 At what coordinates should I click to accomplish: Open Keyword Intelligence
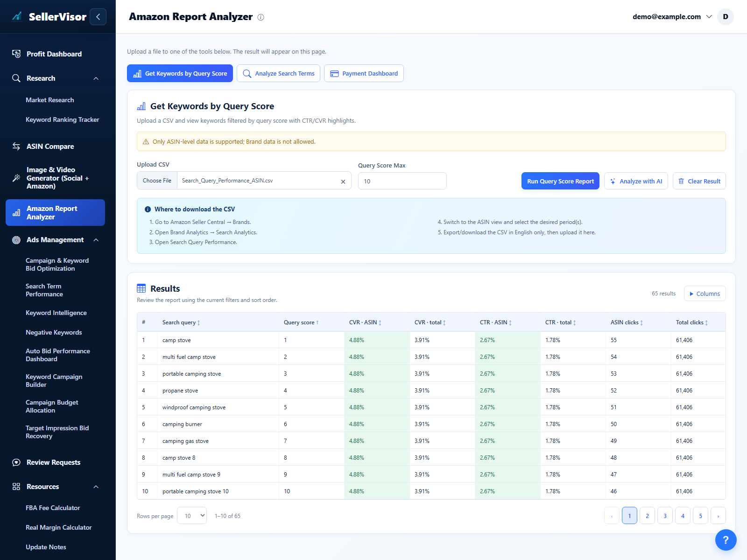(x=56, y=313)
